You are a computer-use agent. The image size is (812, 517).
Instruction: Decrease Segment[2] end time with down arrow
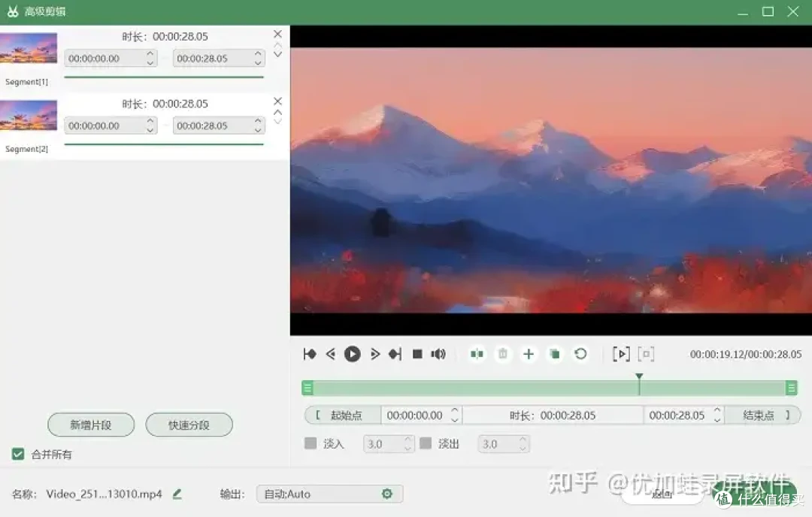pos(258,131)
